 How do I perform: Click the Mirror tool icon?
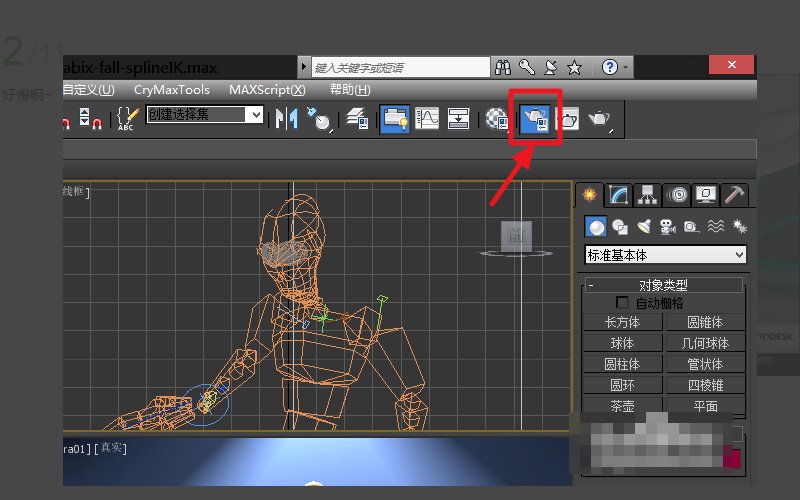tap(287, 119)
